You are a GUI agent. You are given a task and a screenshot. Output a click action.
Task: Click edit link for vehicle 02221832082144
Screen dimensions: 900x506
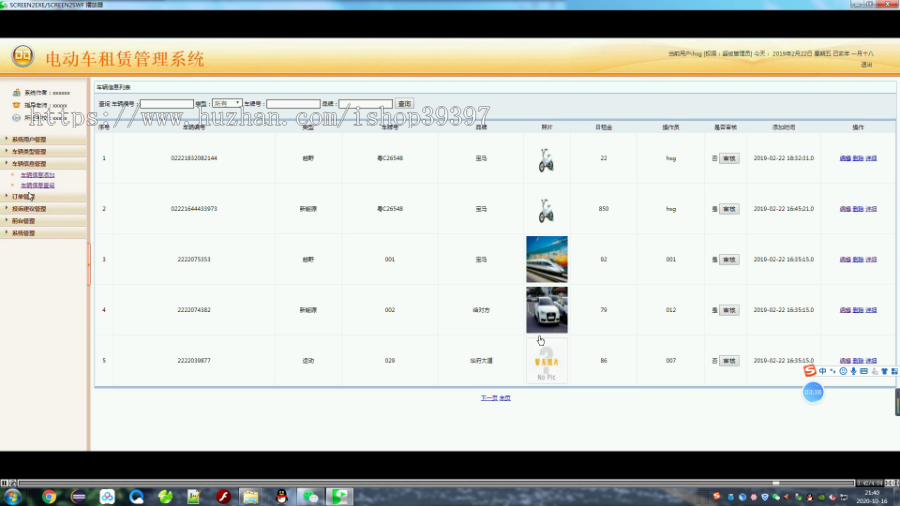tap(845, 158)
